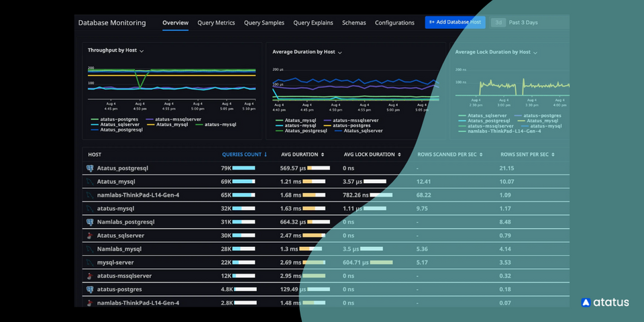Viewport: 644px width, 322px height.
Task: Expand the Average Lock Duration by Host dropdown
Action: [535, 52]
